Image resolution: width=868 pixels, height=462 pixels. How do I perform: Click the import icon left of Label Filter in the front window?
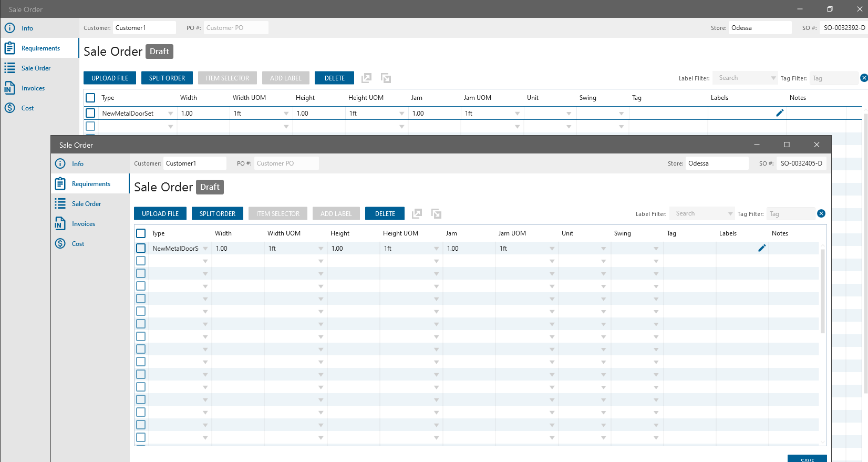[x=436, y=213]
